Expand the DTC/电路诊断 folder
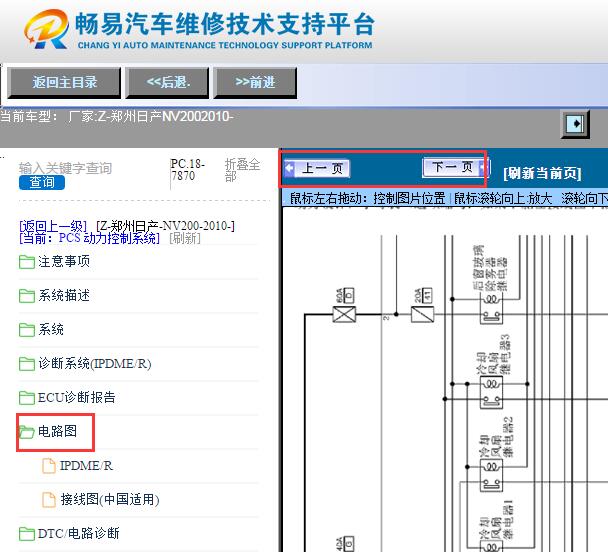The image size is (608, 552). pyautogui.click(x=78, y=533)
